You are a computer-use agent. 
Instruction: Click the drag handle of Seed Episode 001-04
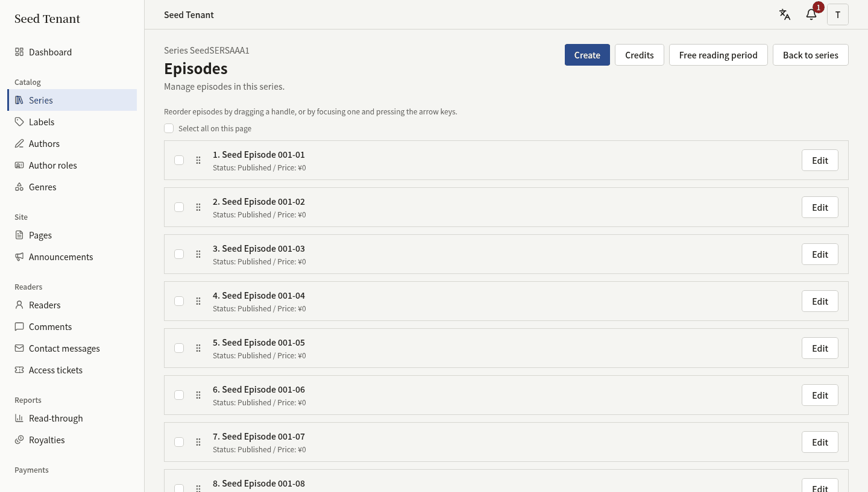pos(198,301)
